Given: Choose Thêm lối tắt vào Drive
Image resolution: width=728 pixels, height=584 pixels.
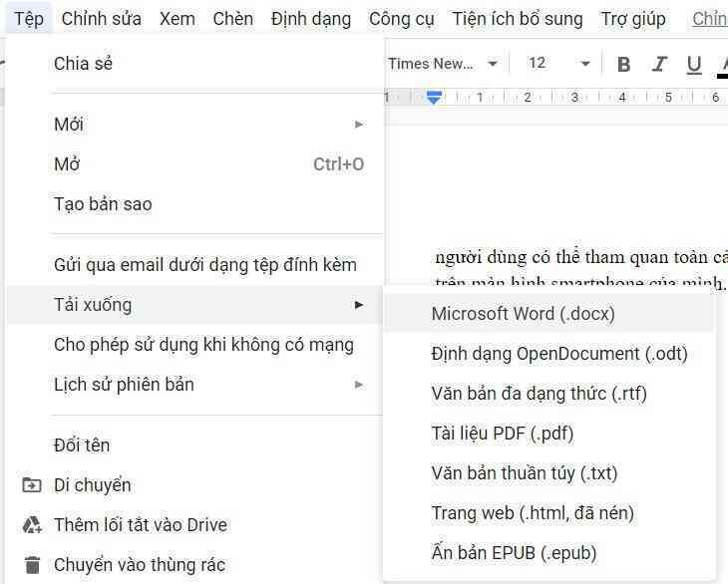Looking at the screenshot, I should point(195,525).
